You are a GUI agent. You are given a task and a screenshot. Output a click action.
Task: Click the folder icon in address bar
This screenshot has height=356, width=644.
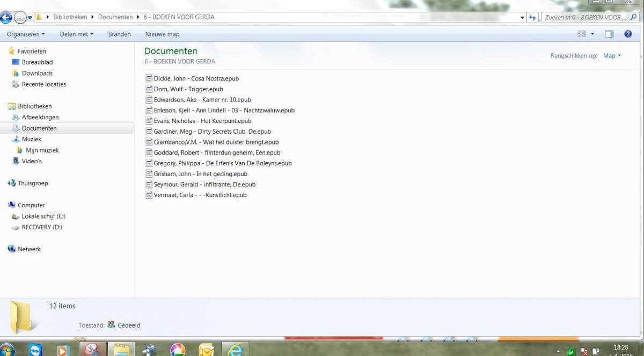(x=40, y=18)
